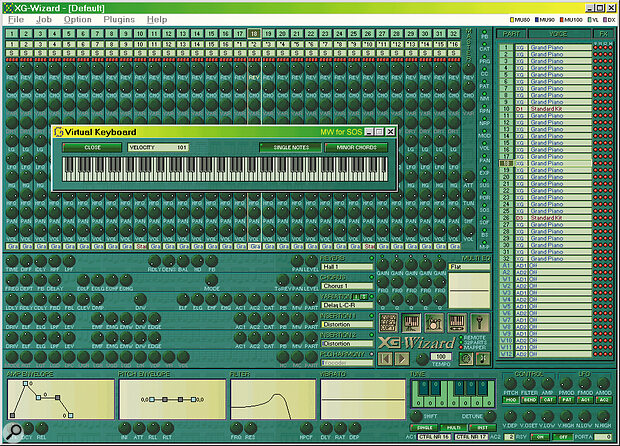Open the Insertion 2 Distortion type selector
Viewport: 620px width, 446px height.
click(x=347, y=344)
